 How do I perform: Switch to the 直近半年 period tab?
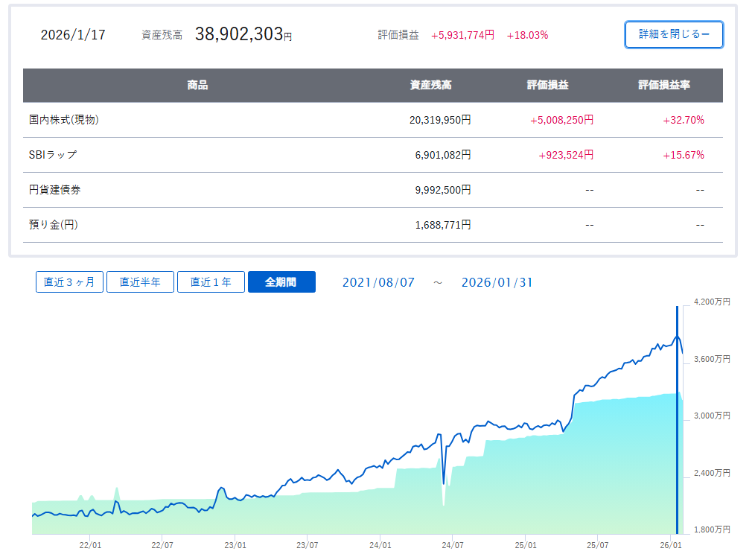(140, 282)
